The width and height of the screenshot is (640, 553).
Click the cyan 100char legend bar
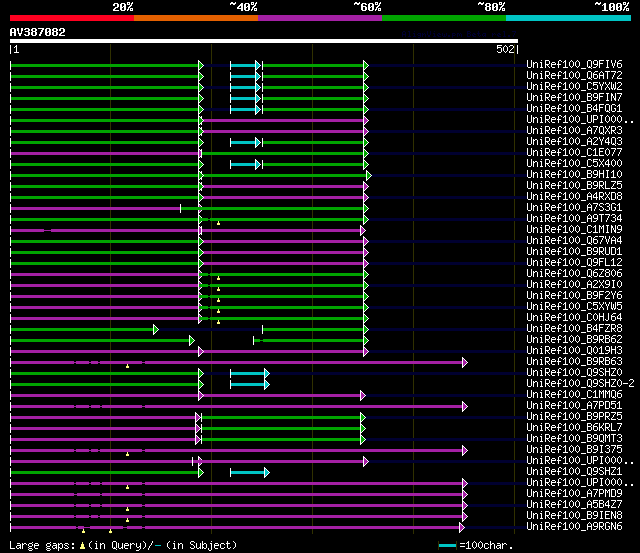point(447,545)
